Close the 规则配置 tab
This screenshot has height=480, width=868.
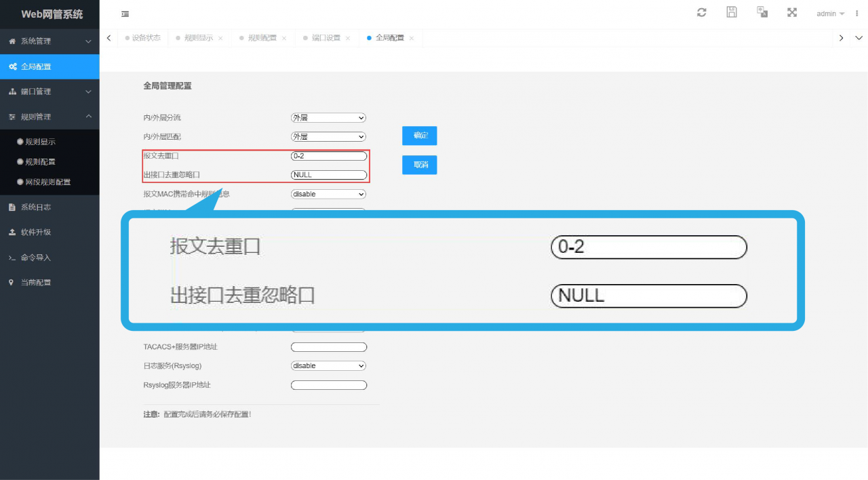pos(284,39)
